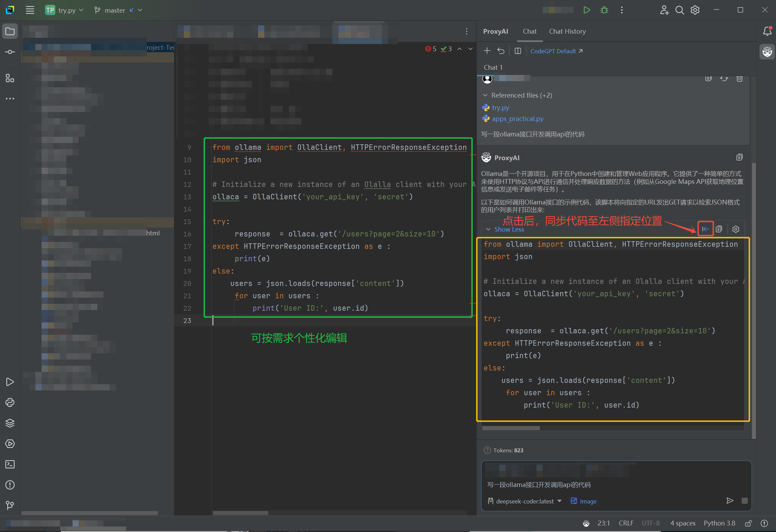Click the debug icon in the top toolbar
776x532 pixels.
604,10
